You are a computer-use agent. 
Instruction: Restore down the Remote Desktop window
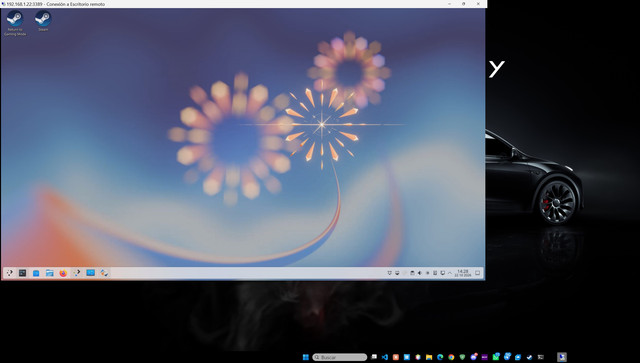click(464, 4)
